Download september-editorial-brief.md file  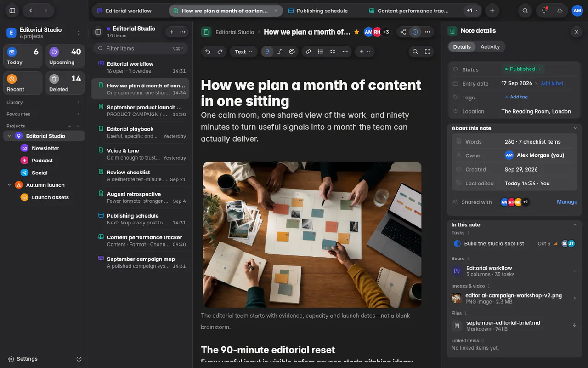[x=574, y=326]
